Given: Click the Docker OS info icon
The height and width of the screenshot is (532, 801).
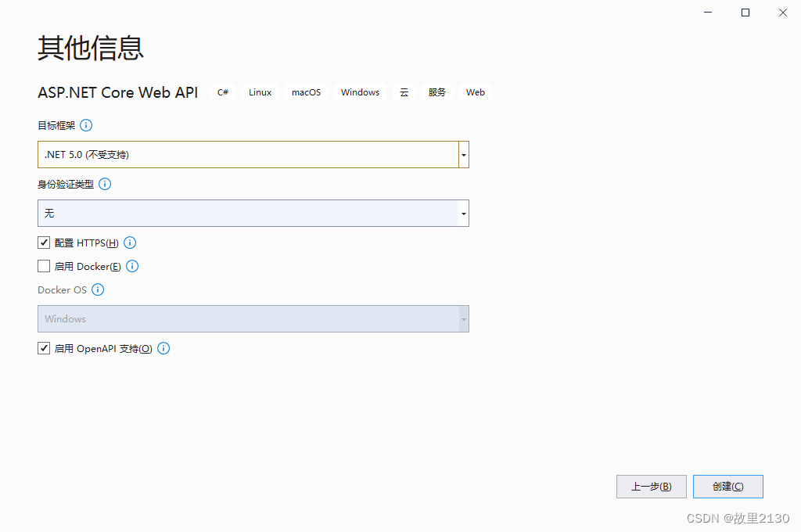Looking at the screenshot, I should [x=98, y=289].
